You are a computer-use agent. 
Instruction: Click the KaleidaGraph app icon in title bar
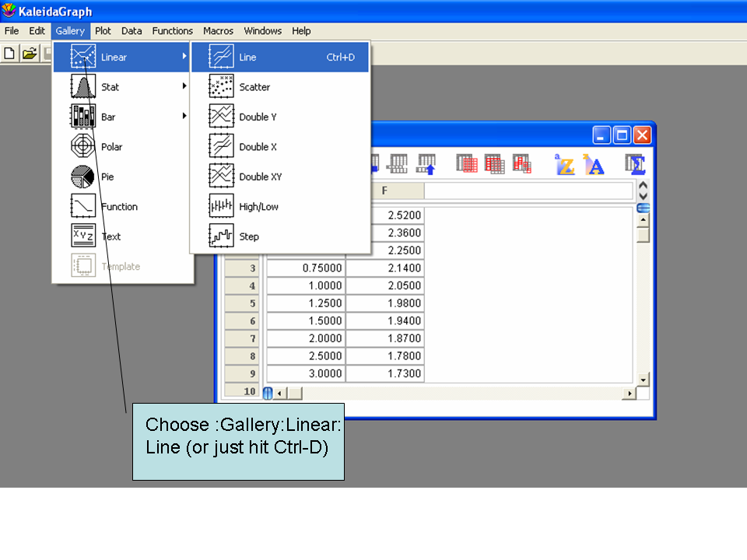click(x=9, y=10)
